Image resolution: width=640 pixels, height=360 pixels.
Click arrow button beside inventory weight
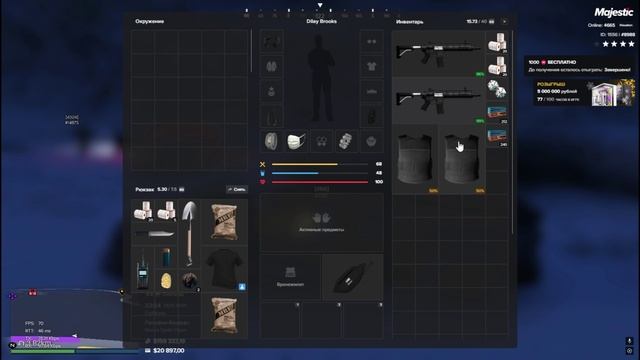point(504,21)
